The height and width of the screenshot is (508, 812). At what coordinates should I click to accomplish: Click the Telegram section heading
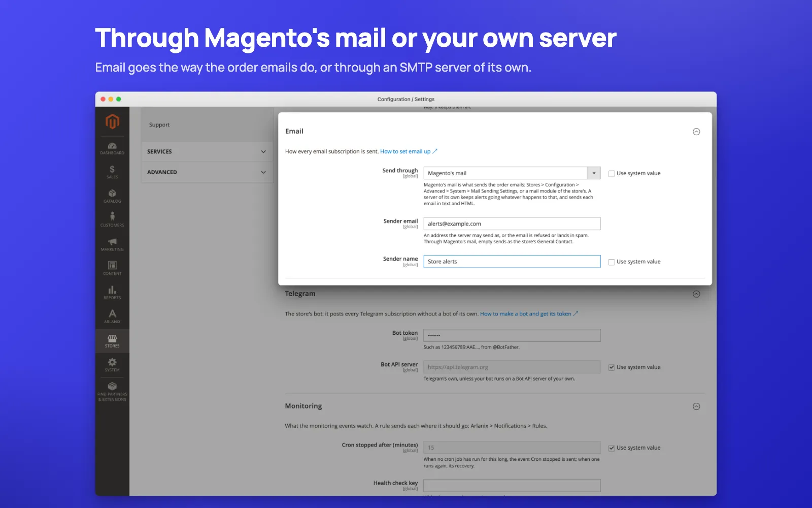[300, 294]
